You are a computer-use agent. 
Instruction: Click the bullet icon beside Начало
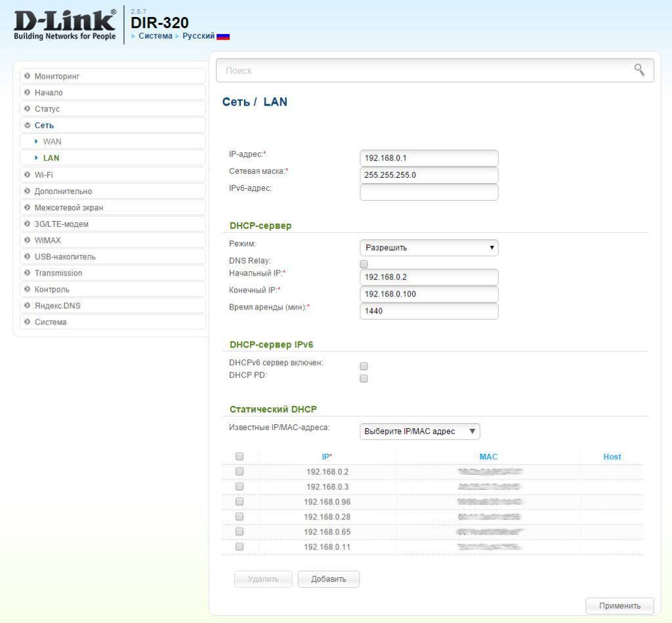click(x=28, y=92)
